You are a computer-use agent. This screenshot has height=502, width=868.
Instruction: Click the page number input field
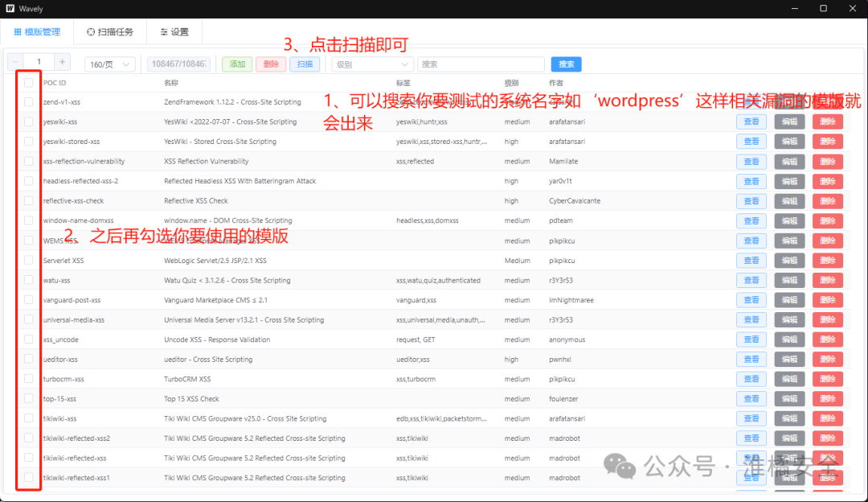click(x=39, y=61)
